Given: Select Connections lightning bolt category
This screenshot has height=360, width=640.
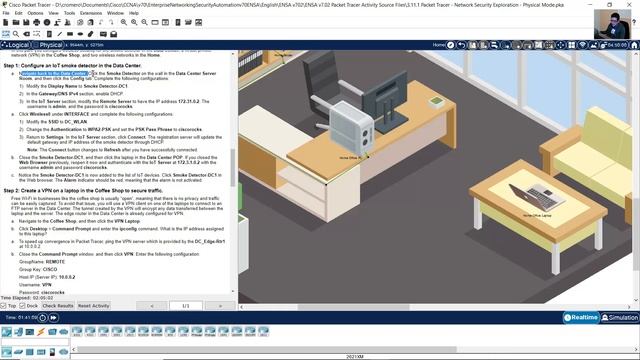Looking at the screenshot, I should coord(41,332).
